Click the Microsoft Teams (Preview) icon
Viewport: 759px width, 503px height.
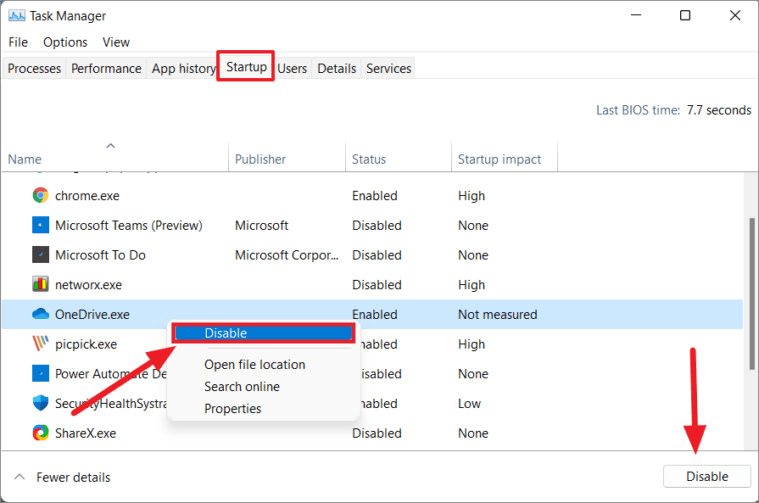point(41,225)
